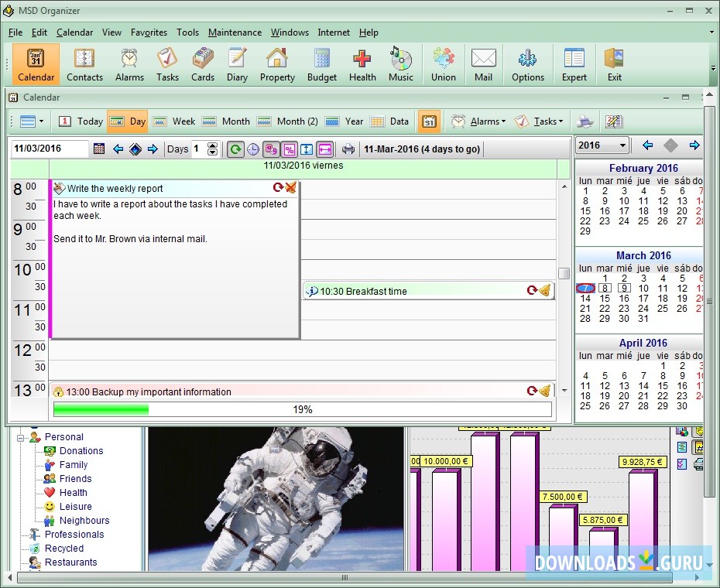Screen dimensions: 720x588
Task: Toggle the percentage display button
Action: click(x=290, y=149)
